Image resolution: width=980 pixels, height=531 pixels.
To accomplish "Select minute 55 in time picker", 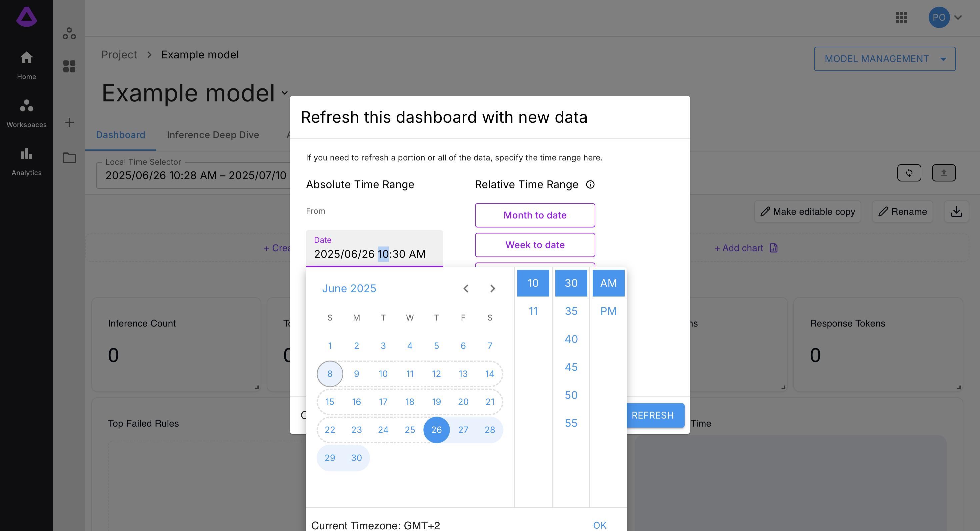I will [x=571, y=423].
